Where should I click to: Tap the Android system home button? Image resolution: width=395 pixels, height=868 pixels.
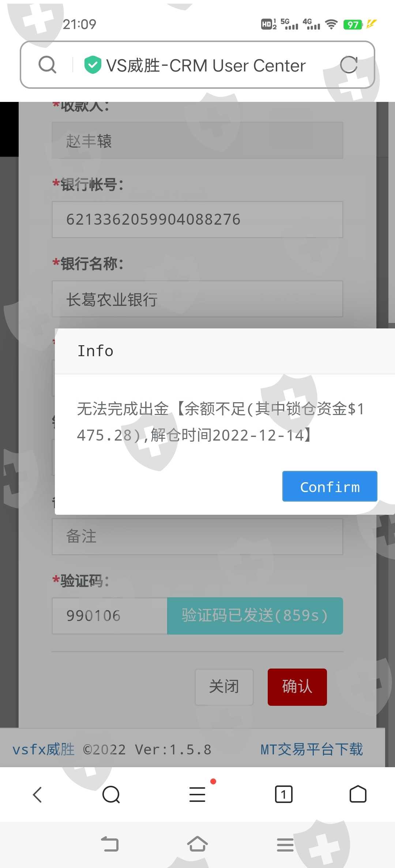click(x=197, y=844)
